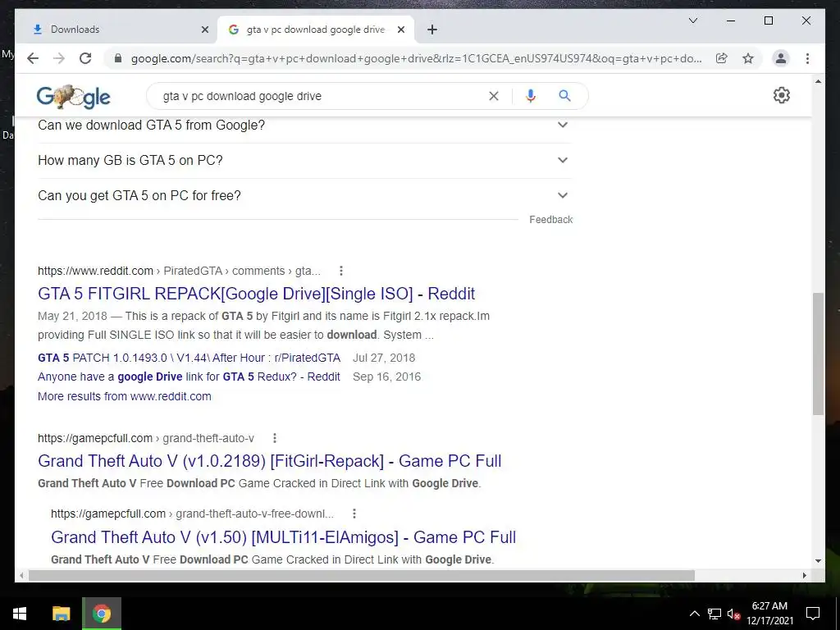The height and width of the screenshot is (630, 840).
Task: Click the scroll-down arrow of scrollbar
Action: click(x=818, y=561)
